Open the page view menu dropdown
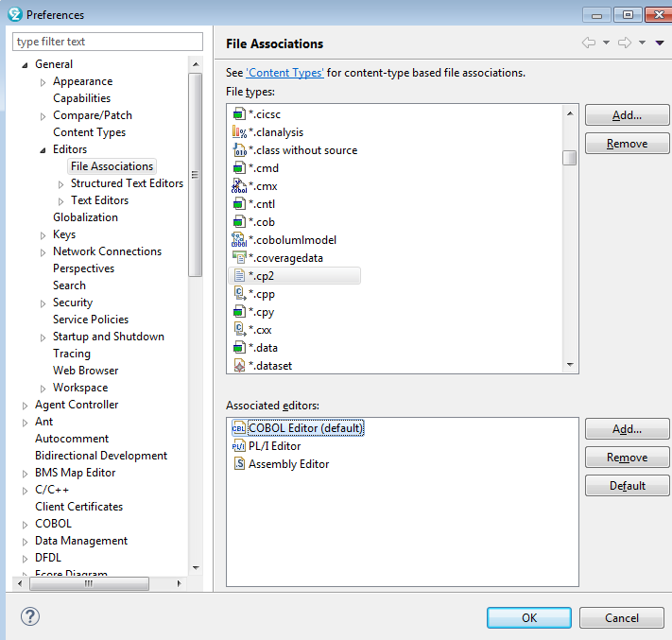672x640 pixels. coord(660,43)
